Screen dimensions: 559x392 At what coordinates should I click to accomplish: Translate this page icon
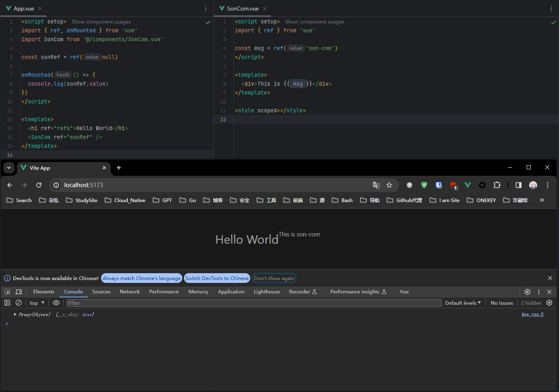tap(376, 185)
